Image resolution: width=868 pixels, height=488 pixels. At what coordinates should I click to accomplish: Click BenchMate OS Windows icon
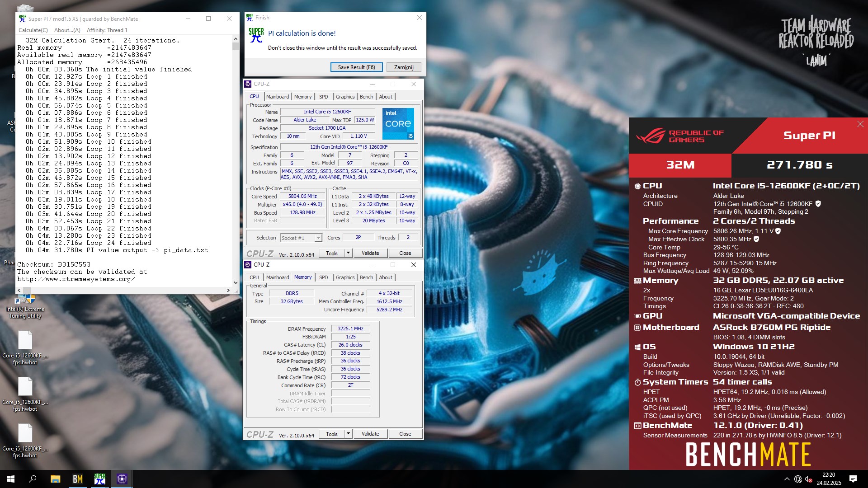[637, 347]
